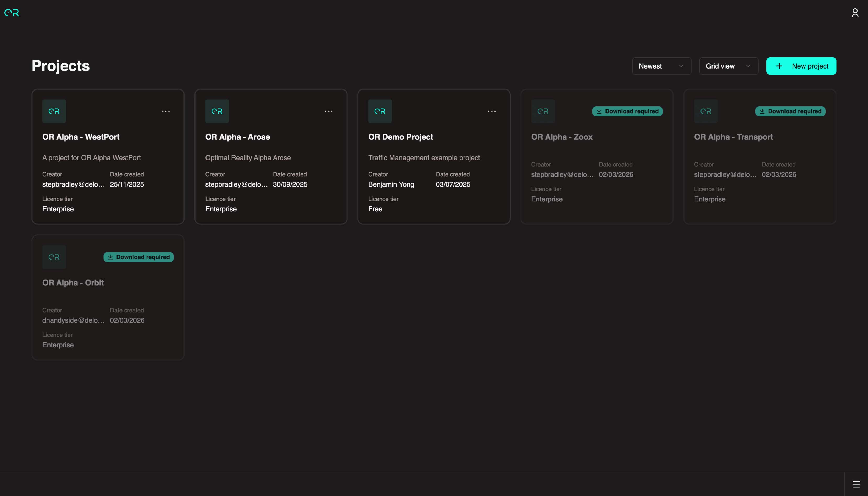Click Enterprise tier on OR Alpha - WestPort card
Viewport: 868px width, 496px height.
[x=58, y=209]
